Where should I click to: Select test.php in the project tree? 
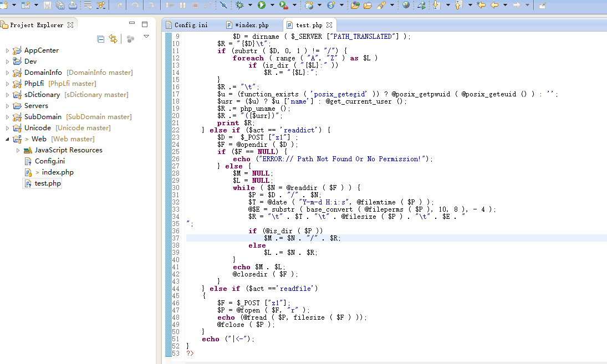click(x=48, y=183)
